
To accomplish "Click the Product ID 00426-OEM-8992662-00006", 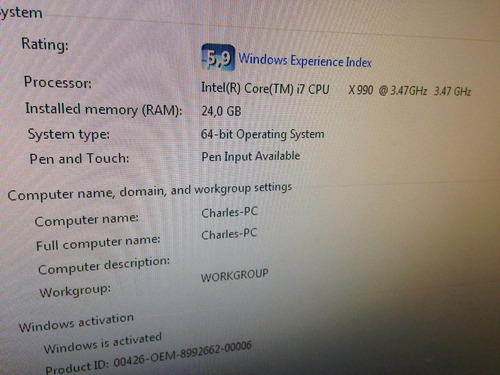I will click(148, 358).
